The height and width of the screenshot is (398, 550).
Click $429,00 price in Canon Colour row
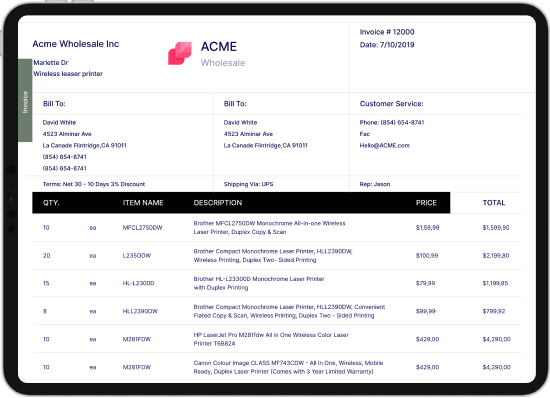(427, 367)
